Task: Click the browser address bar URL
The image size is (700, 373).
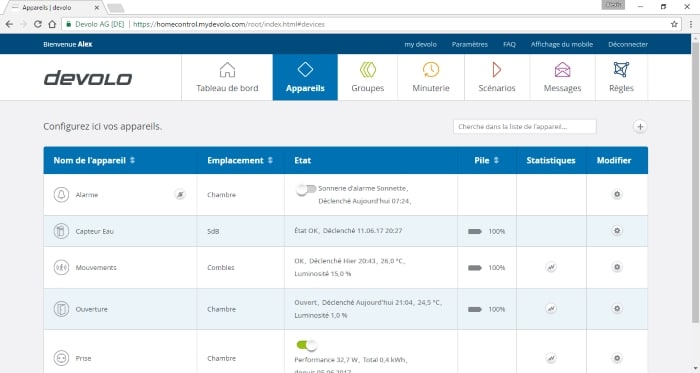Action: [229, 24]
